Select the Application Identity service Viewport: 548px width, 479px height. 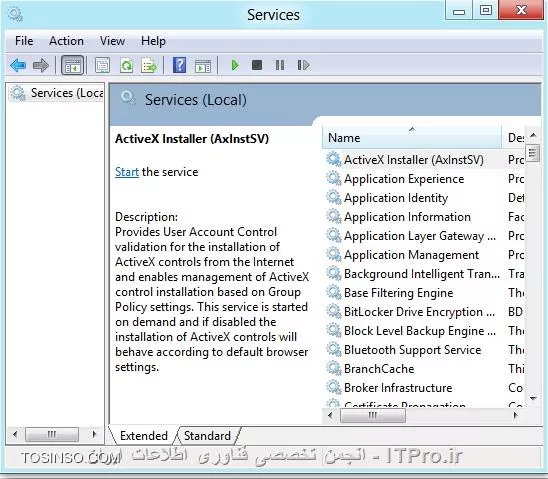[x=396, y=198]
